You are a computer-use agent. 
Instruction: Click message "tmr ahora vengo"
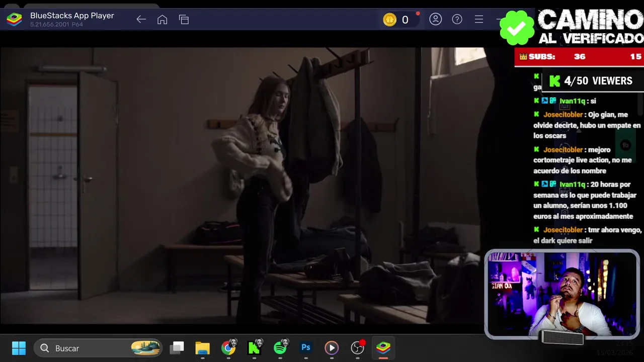coord(588,235)
